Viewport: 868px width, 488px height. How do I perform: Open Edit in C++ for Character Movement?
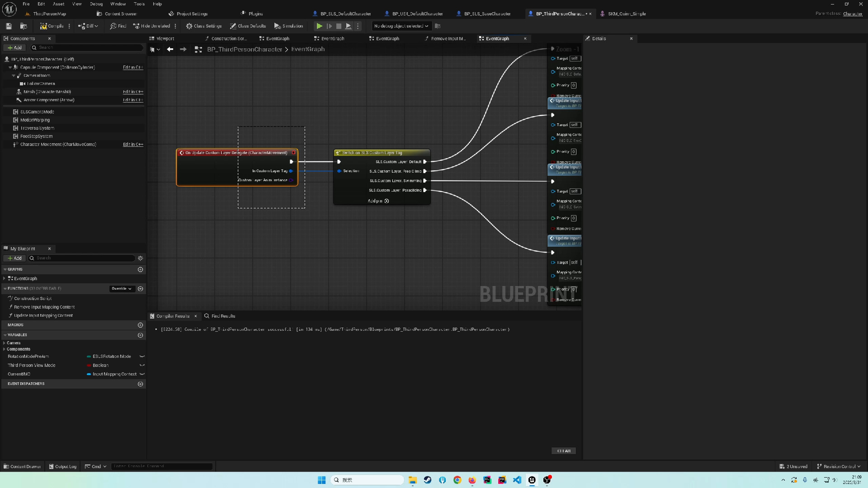[133, 145]
